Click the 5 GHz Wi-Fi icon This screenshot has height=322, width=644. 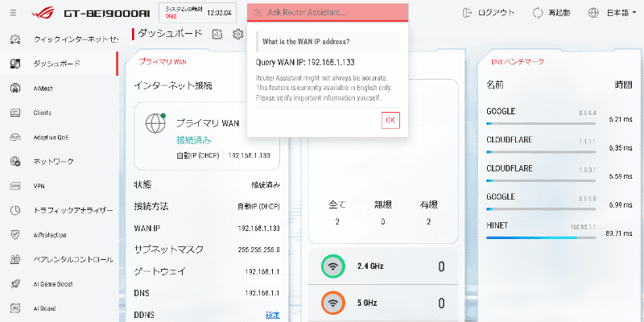pyautogui.click(x=333, y=303)
